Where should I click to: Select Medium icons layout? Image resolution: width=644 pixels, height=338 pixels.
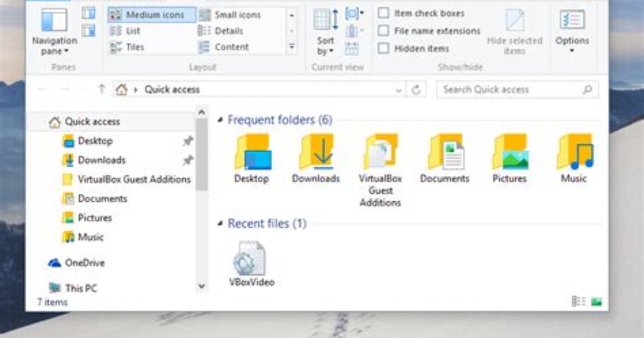tap(151, 15)
